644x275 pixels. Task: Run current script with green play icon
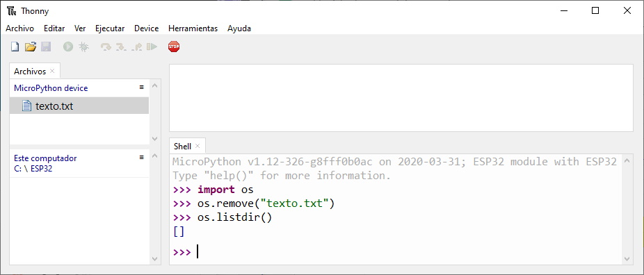coord(68,47)
